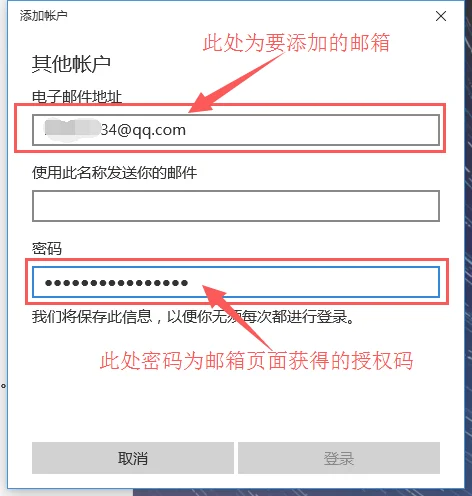The height and width of the screenshot is (496, 472).
Task: Click the red arrow pointing to email field
Action: pyautogui.click(x=235, y=83)
